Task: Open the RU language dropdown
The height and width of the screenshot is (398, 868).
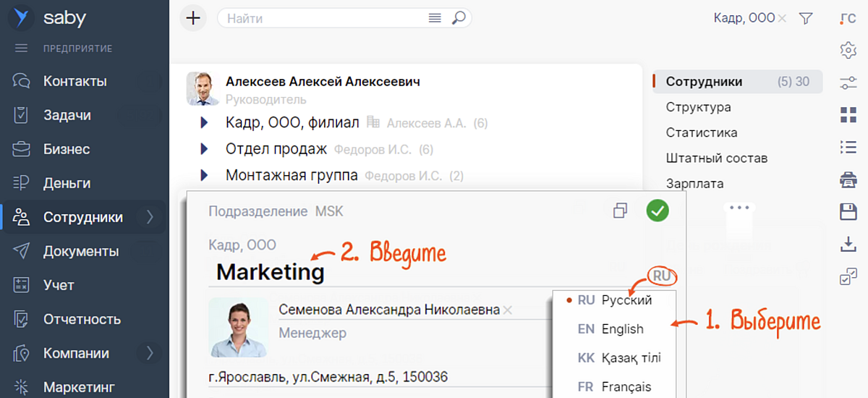Action: click(661, 276)
